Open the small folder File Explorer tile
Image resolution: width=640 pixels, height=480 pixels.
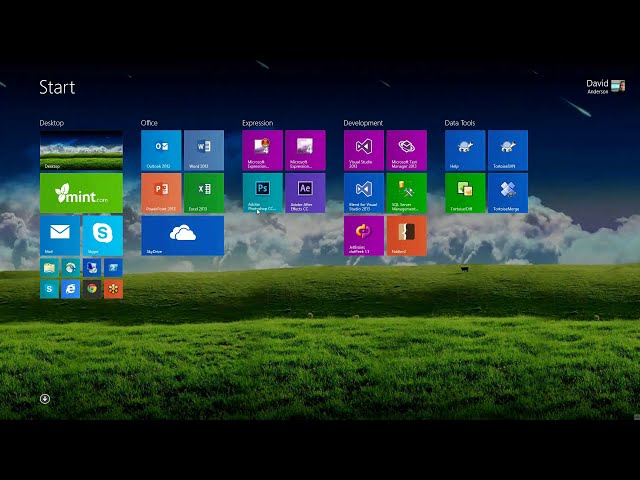pos(49,268)
